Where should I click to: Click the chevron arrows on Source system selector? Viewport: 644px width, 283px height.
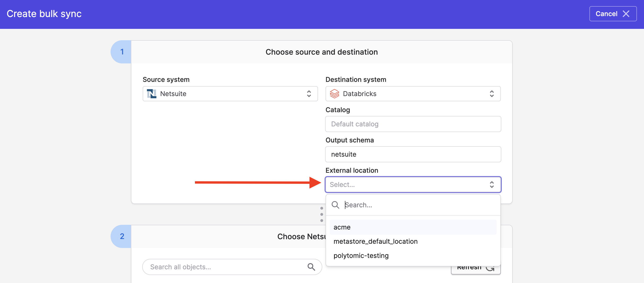(309, 94)
